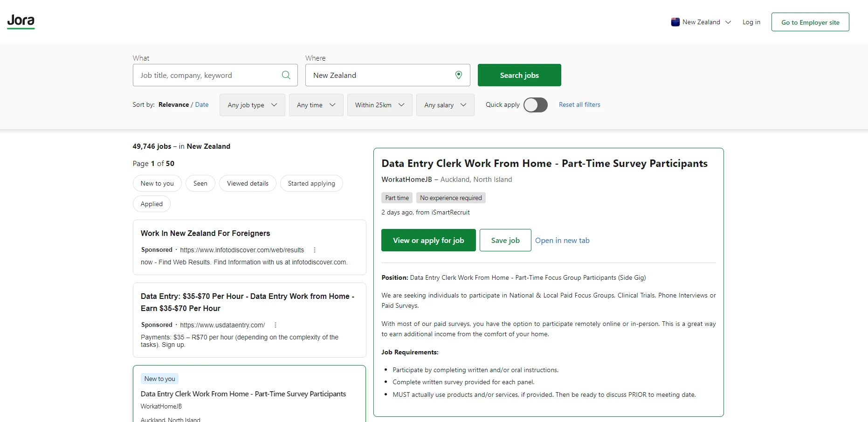868x422 pixels.
Task: Sort results by Relevance
Action: (x=173, y=104)
